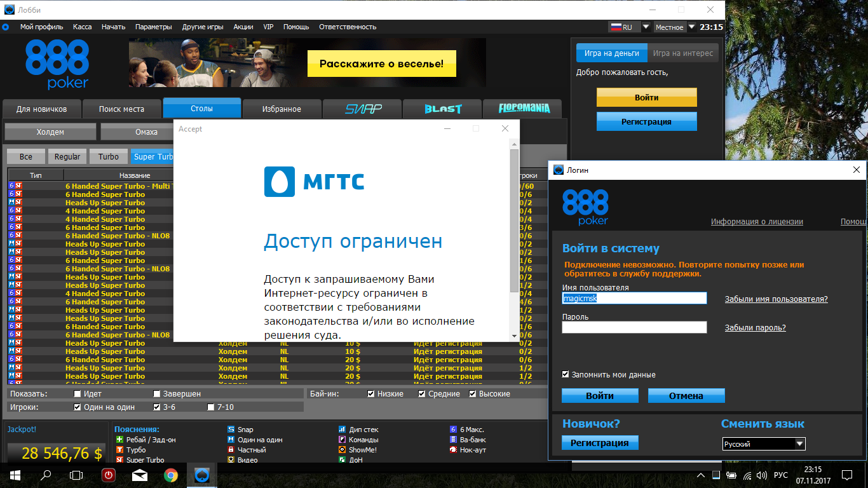868x488 pixels.
Task: Uncheck the 3-6 players checkbox
Action: (x=157, y=407)
